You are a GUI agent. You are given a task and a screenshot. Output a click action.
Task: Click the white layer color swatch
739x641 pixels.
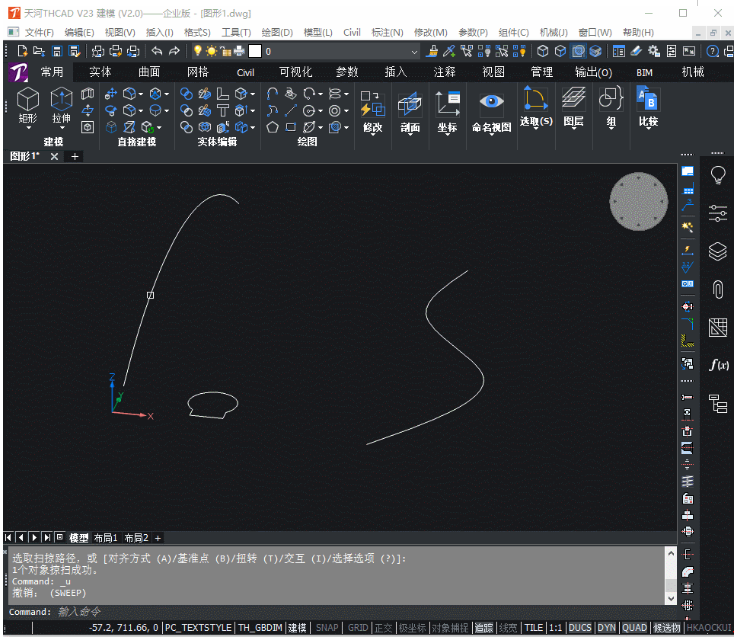[255, 51]
